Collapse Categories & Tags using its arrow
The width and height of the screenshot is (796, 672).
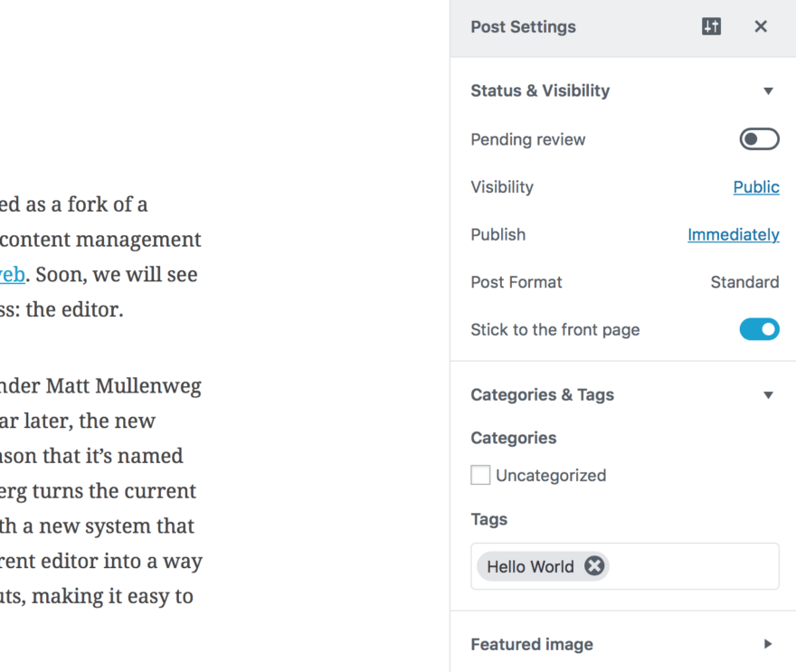pos(768,395)
